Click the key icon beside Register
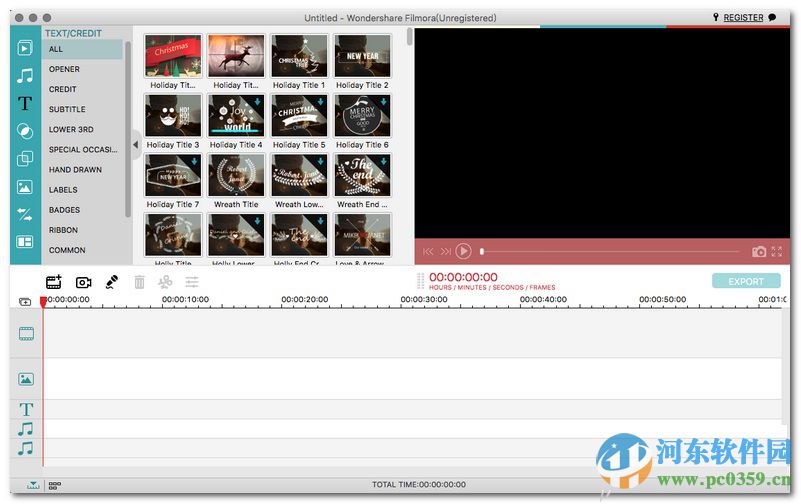This screenshot has width=801, height=504. point(716,17)
